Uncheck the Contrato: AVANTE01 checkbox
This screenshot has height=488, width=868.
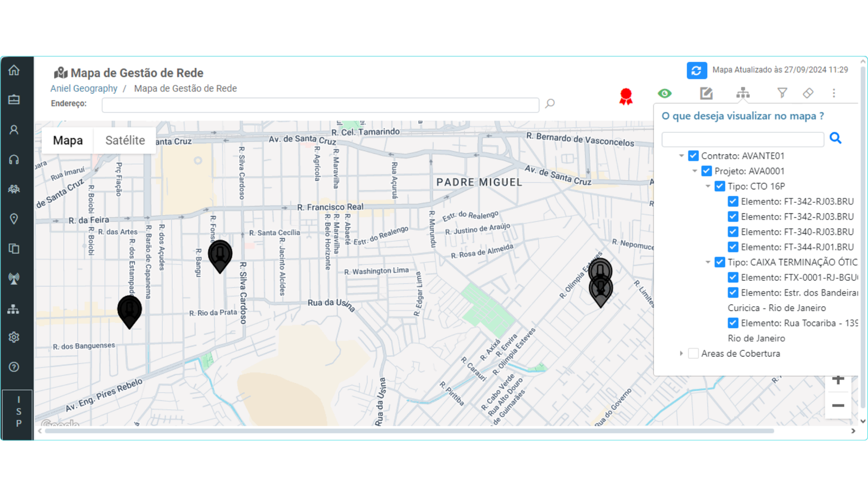point(693,156)
